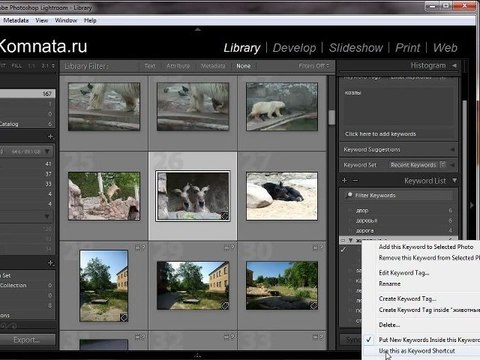Image resolution: width=480 pixels, height=360 pixels.
Task: Switch to the Web module
Action: [445, 48]
